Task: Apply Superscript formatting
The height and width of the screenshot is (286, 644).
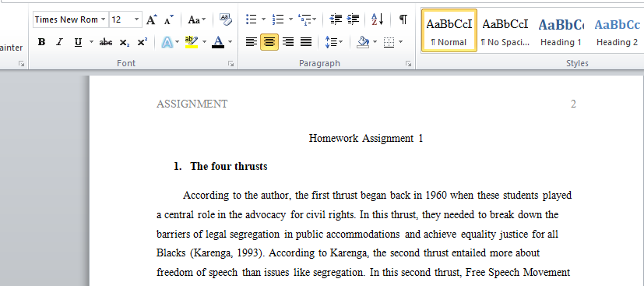Action: click(x=142, y=42)
